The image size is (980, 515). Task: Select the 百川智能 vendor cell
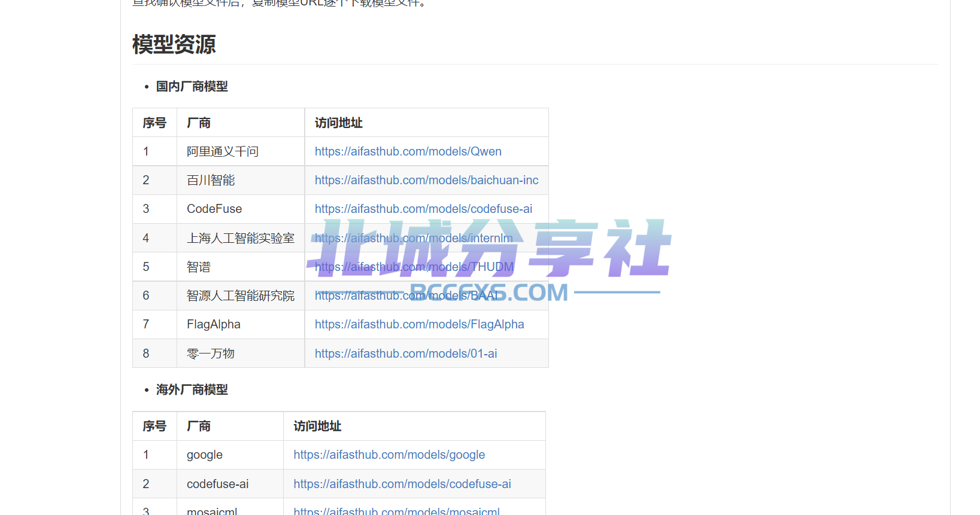click(241, 180)
